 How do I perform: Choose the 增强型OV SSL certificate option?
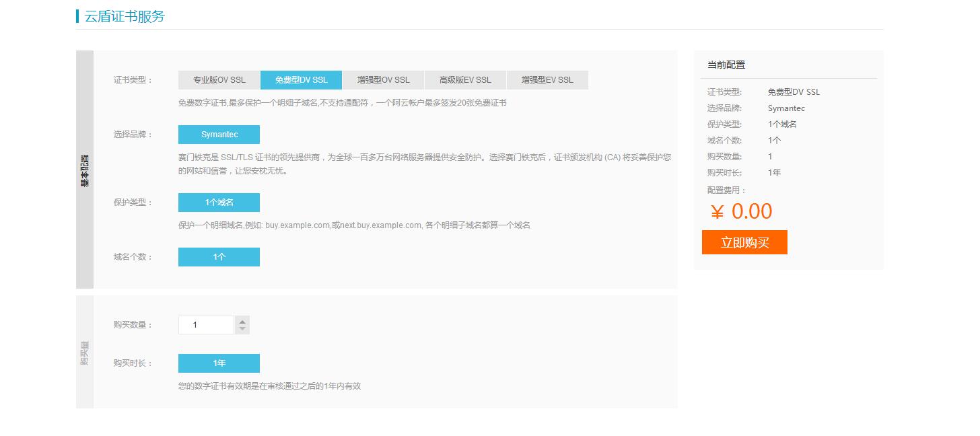pyautogui.click(x=383, y=80)
